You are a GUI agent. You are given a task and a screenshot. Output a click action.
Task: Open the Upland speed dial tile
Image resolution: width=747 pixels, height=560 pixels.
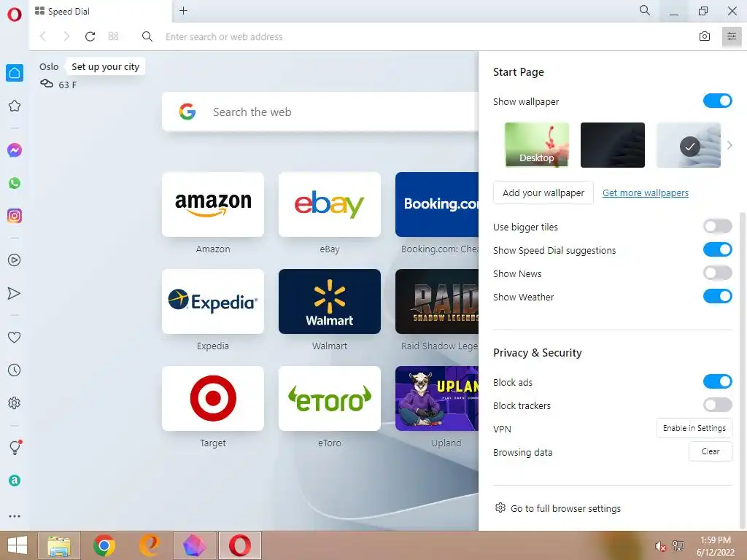(x=437, y=399)
